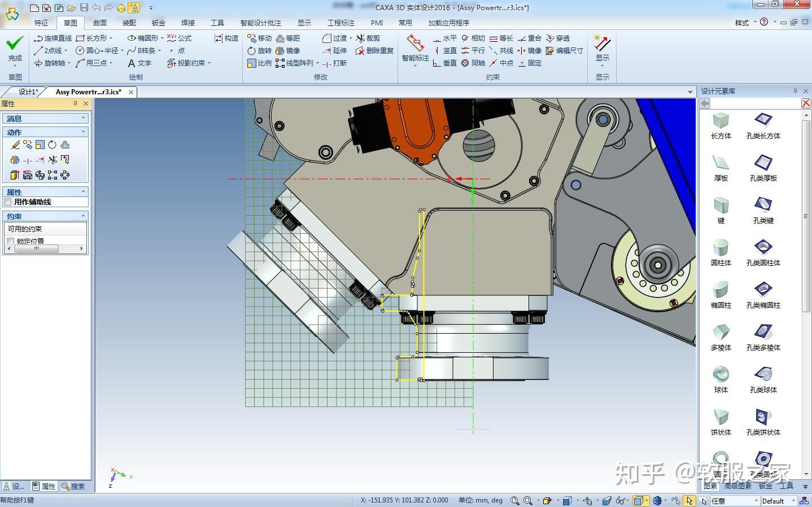This screenshot has height=507, width=812.
Task: Click the design library vertical scrollbar
Action: (806, 217)
